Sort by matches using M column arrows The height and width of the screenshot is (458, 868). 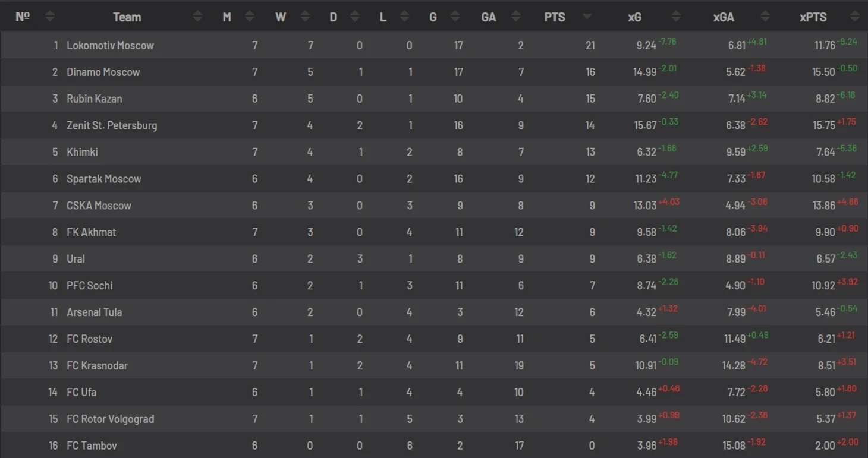tap(250, 17)
